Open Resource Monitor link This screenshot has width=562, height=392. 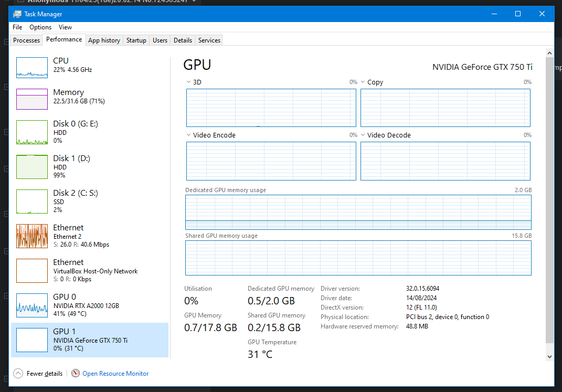tap(115, 373)
